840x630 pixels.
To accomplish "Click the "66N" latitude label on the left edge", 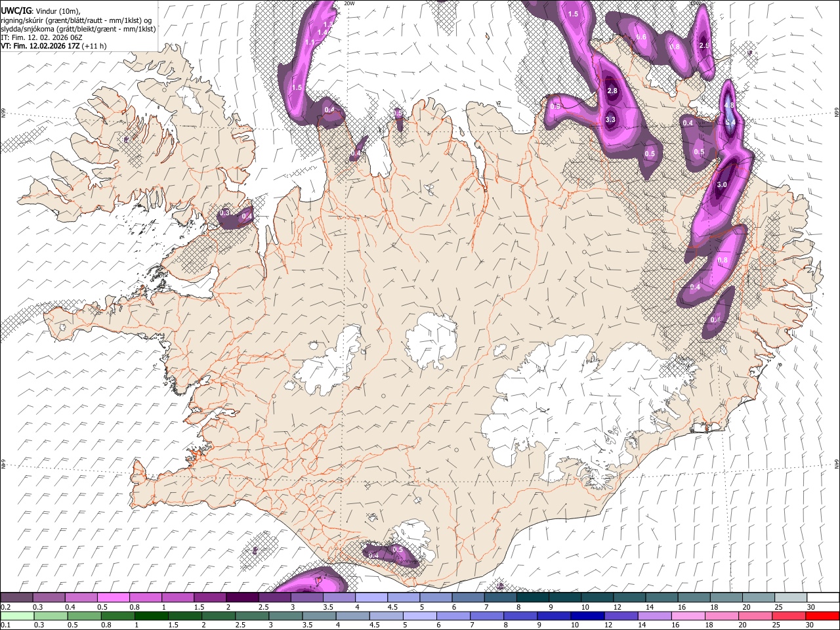I will pos(3,114).
